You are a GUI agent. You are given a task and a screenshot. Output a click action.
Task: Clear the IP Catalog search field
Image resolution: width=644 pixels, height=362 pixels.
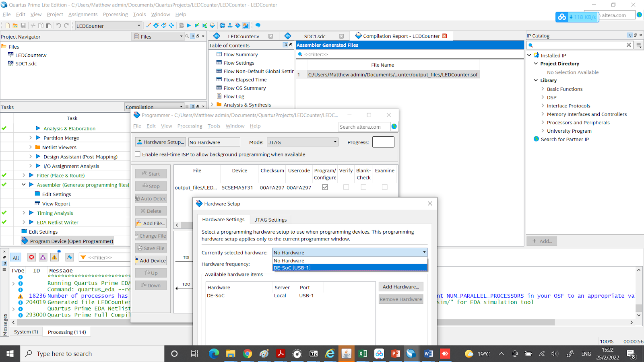(629, 45)
